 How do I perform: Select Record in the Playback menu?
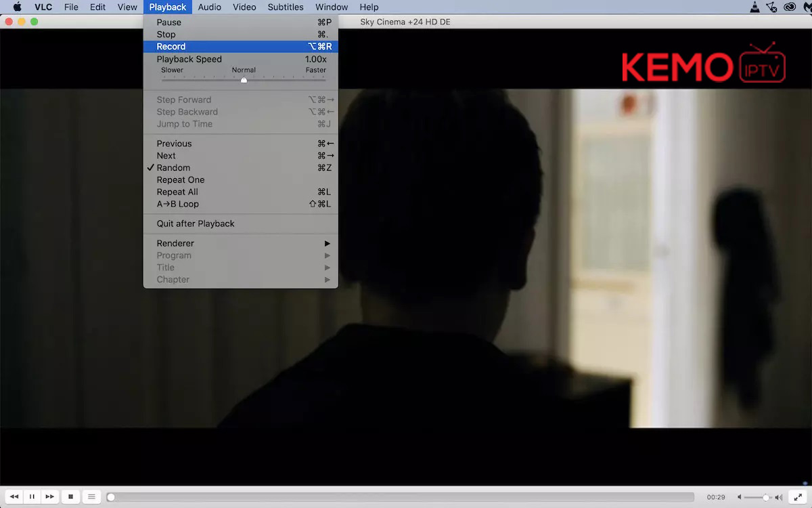coord(240,47)
